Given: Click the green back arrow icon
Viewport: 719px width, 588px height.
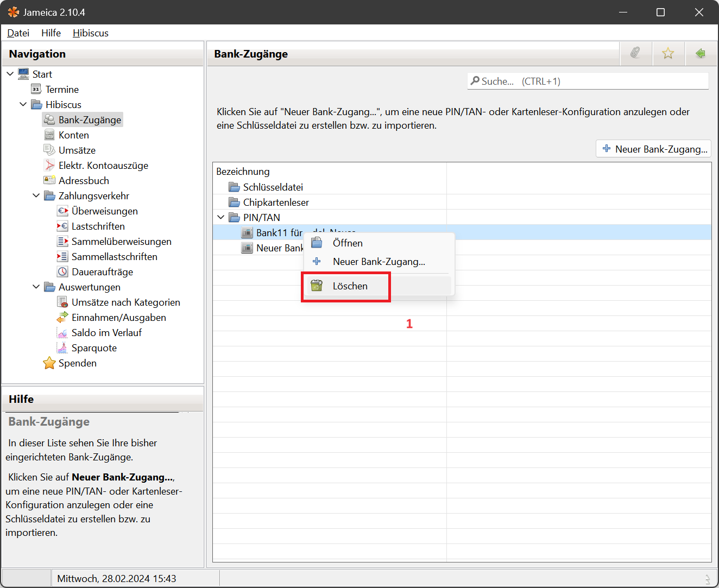Looking at the screenshot, I should 701,53.
